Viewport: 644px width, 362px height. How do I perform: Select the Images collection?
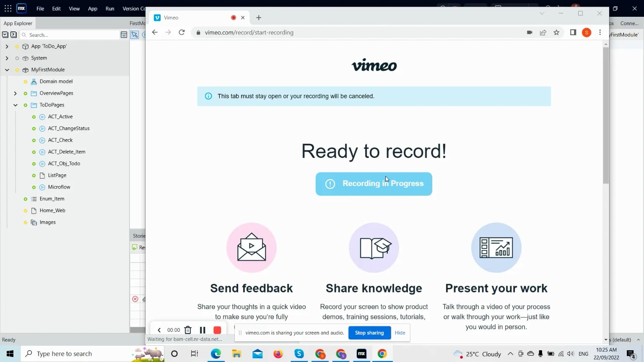coord(47,222)
